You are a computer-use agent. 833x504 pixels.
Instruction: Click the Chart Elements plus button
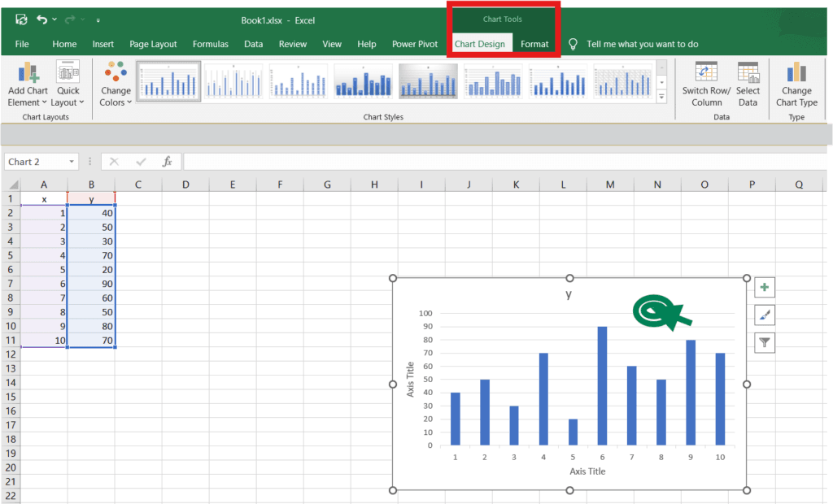coord(764,287)
